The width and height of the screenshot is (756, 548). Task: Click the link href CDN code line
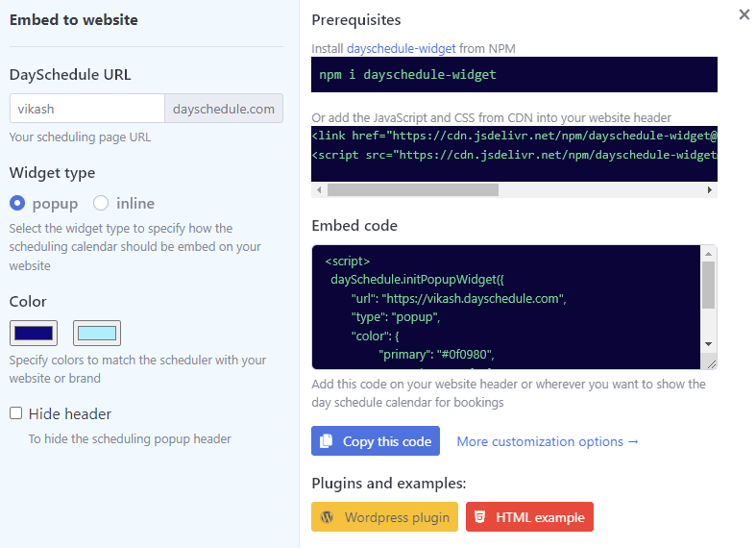tap(514, 136)
